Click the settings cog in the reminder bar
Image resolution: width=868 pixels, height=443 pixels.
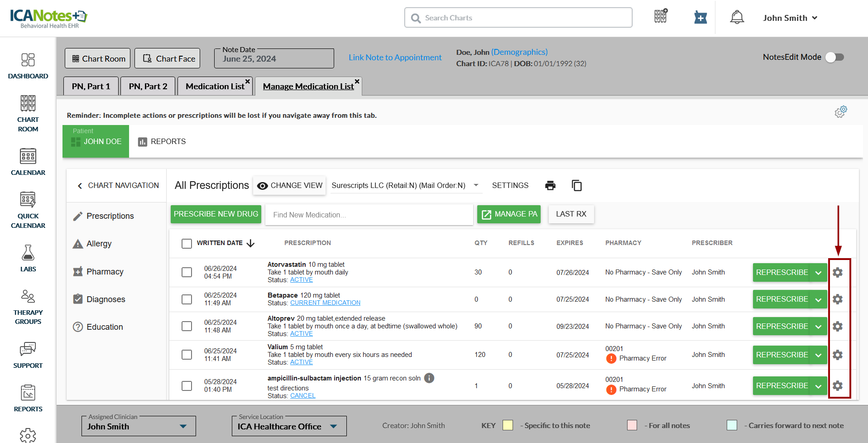[x=841, y=112]
